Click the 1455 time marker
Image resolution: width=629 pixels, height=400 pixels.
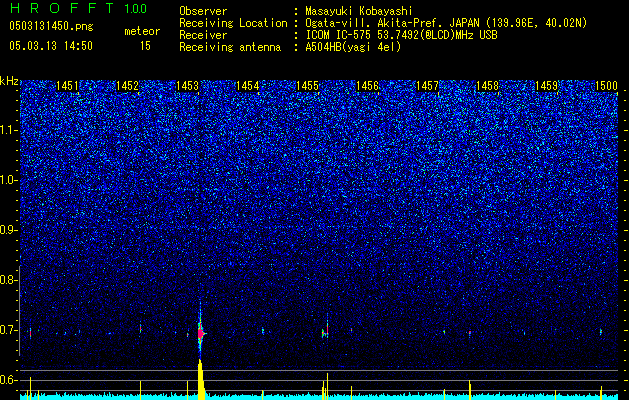point(307,85)
